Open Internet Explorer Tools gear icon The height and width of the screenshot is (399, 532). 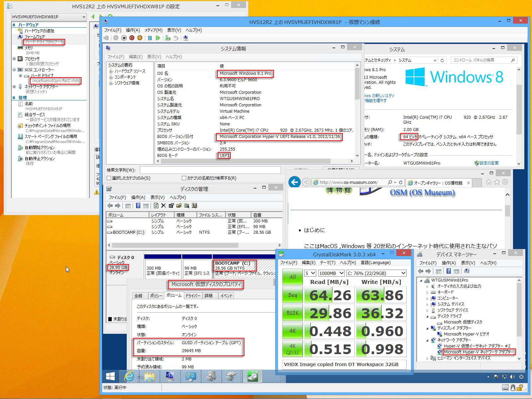point(505,182)
